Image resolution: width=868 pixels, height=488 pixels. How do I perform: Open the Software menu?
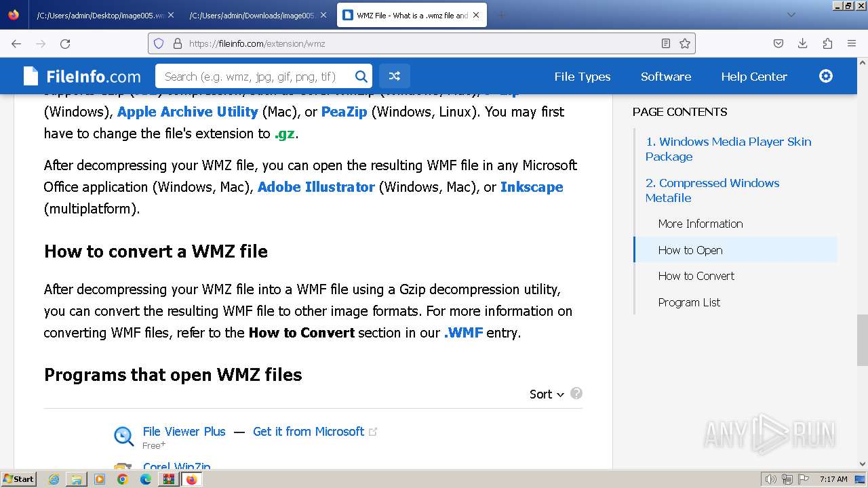click(x=666, y=77)
